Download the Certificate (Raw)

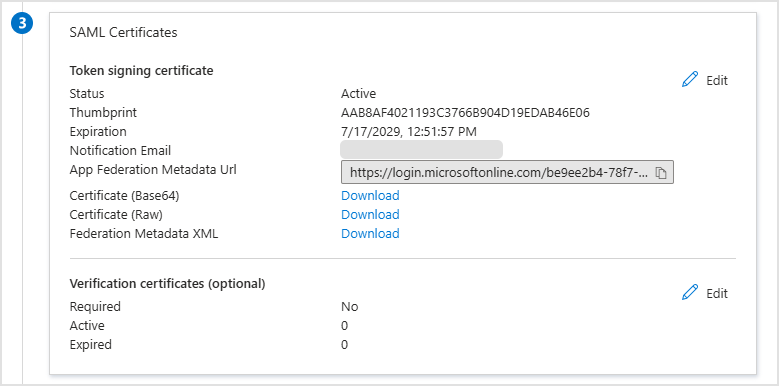(x=370, y=215)
